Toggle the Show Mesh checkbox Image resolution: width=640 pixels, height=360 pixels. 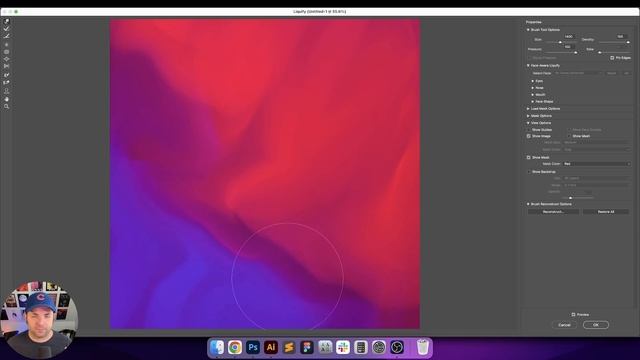(x=569, y=136)
